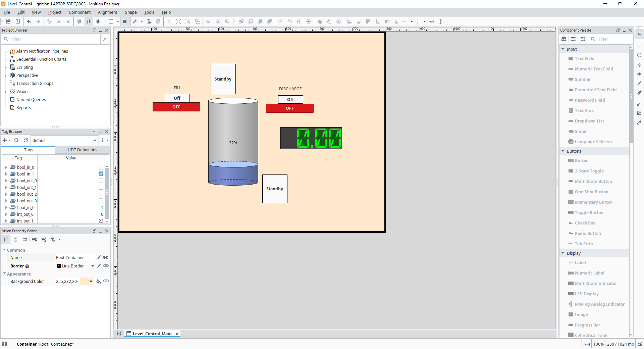Open the Line Border dropdown
644x349 pixels.
click(x=93, y=266)
